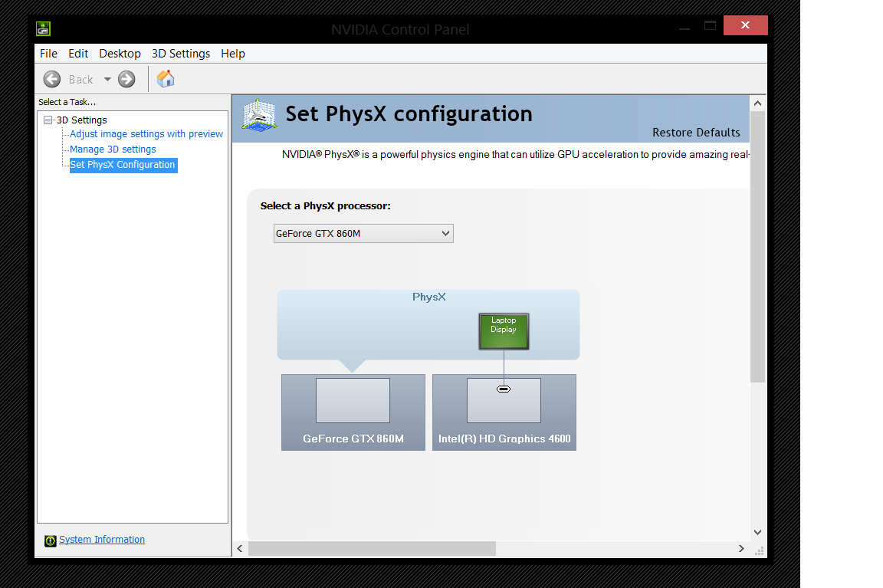Open the Help menu

tap(232, 54)
